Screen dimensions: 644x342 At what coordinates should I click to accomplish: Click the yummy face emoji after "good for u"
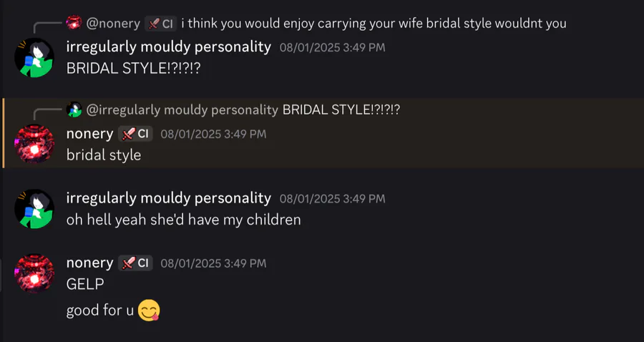[149, 311]
